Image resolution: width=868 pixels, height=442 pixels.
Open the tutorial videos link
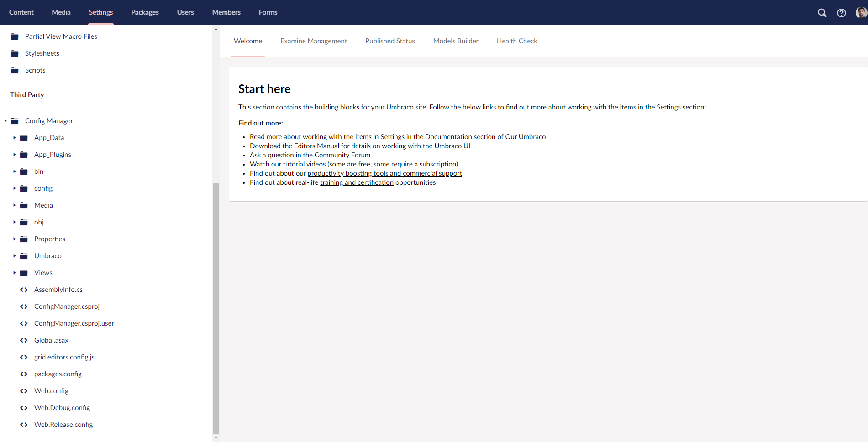pos(304,164)
